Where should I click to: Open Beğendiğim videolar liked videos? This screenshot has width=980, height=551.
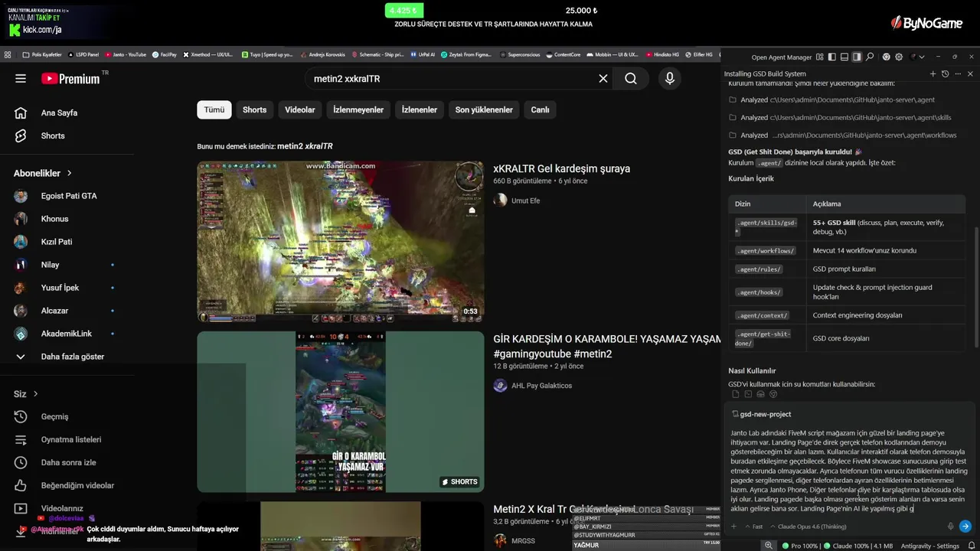[x=77, y=485]
